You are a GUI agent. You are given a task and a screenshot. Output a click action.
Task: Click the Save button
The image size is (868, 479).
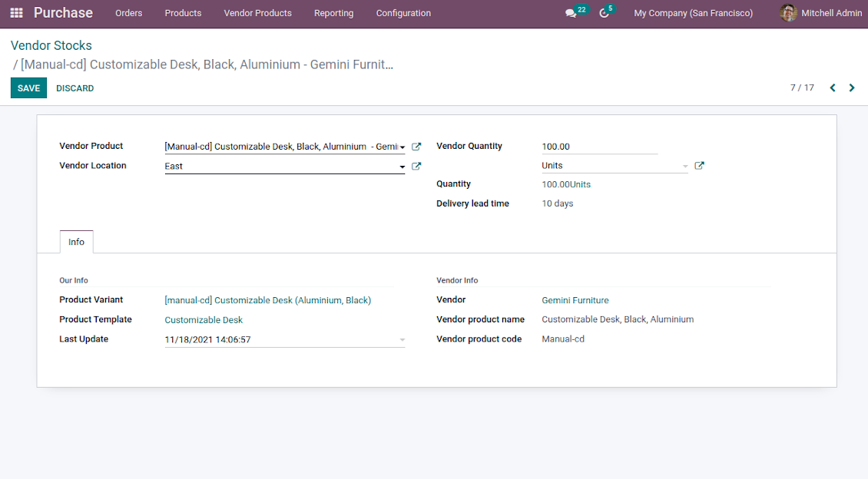(x=28, y=88)
